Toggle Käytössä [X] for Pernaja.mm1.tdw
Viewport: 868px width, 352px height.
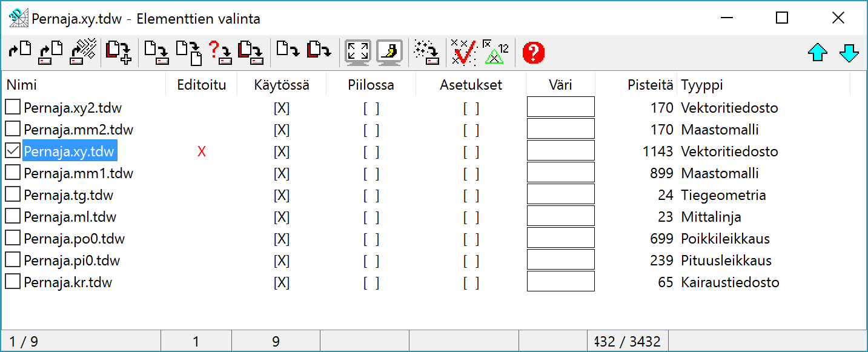coord(282,173)
